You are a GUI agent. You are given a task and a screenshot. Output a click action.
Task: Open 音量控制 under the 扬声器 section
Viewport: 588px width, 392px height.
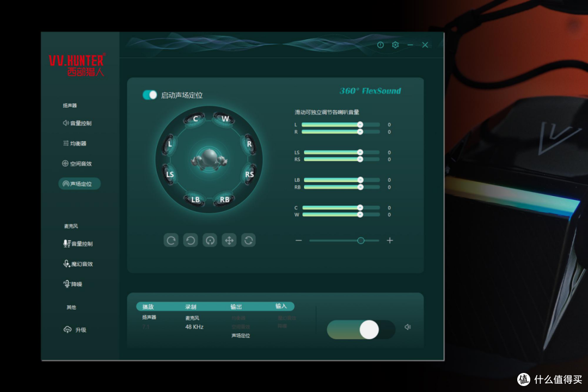(77, 123)
